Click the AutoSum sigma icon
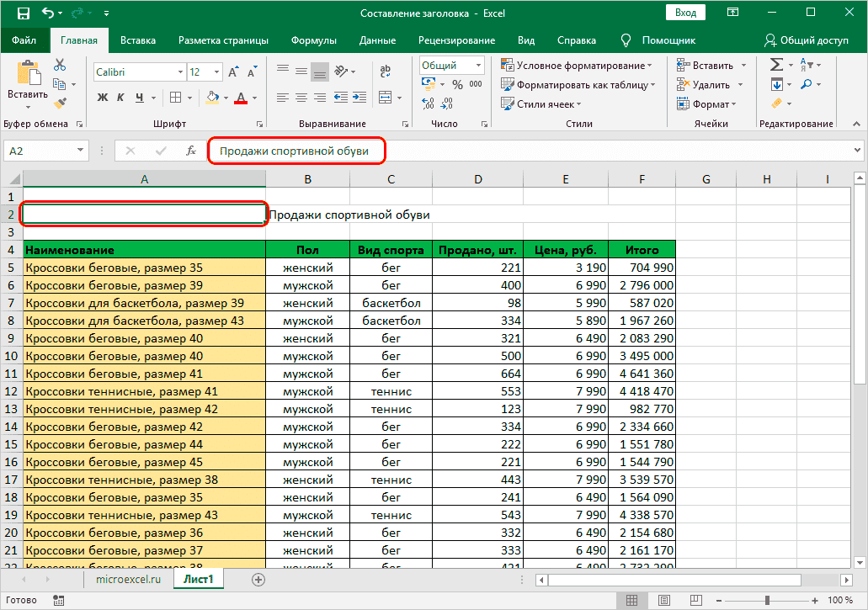Image resolution: width=868 pixels, height=610 pixels. click(776, 65)
